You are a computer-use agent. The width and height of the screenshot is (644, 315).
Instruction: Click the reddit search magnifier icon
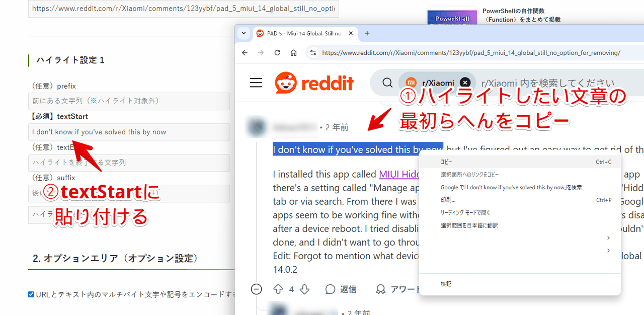(x=387, y=83)
